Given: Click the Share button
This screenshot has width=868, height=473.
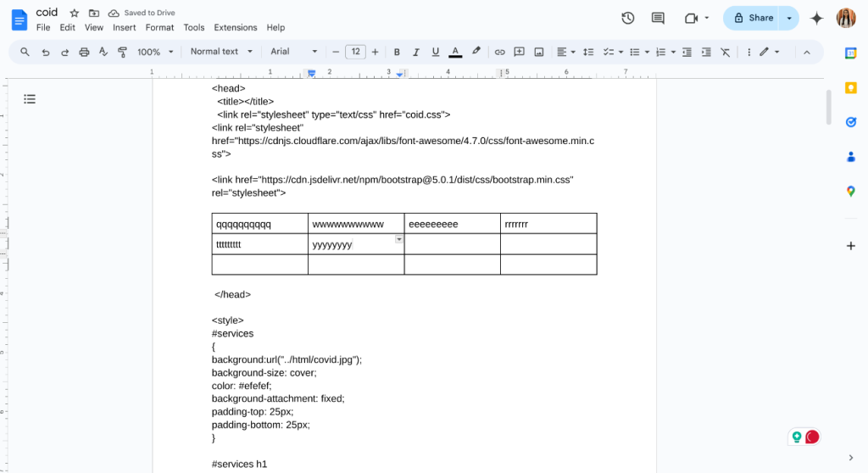Looking at the screenshot, I should click(753, 18).
